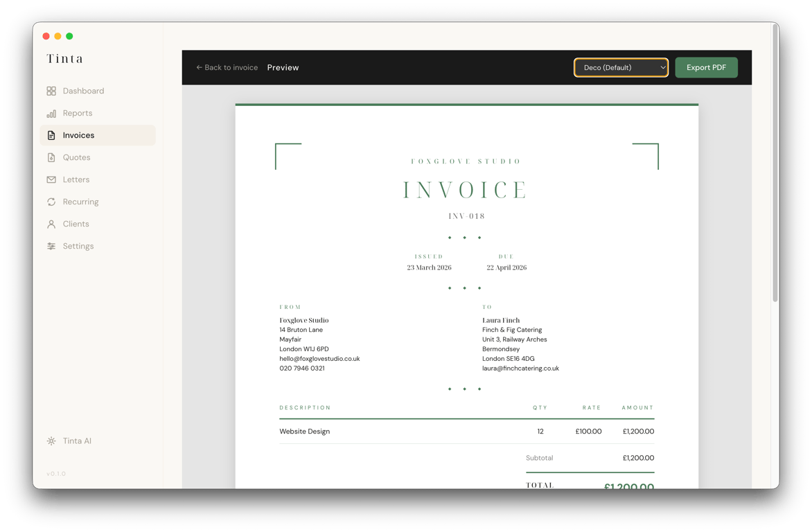The width and height of the screenshot is (812, 532).
Task: Click the yellow minimize traffic light
Action: click(x=56, y=35)
